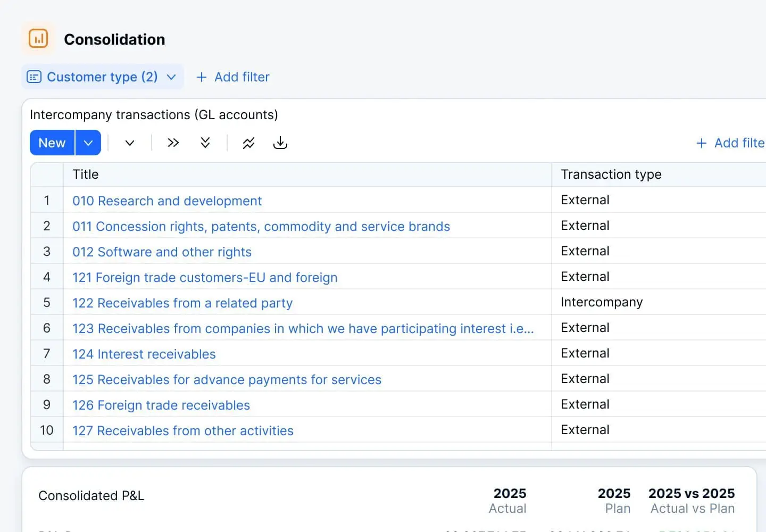Viewport: 766px width, 532px height.
Task: Open 124 Interest receivables account
Action: [x=144, y=354]
